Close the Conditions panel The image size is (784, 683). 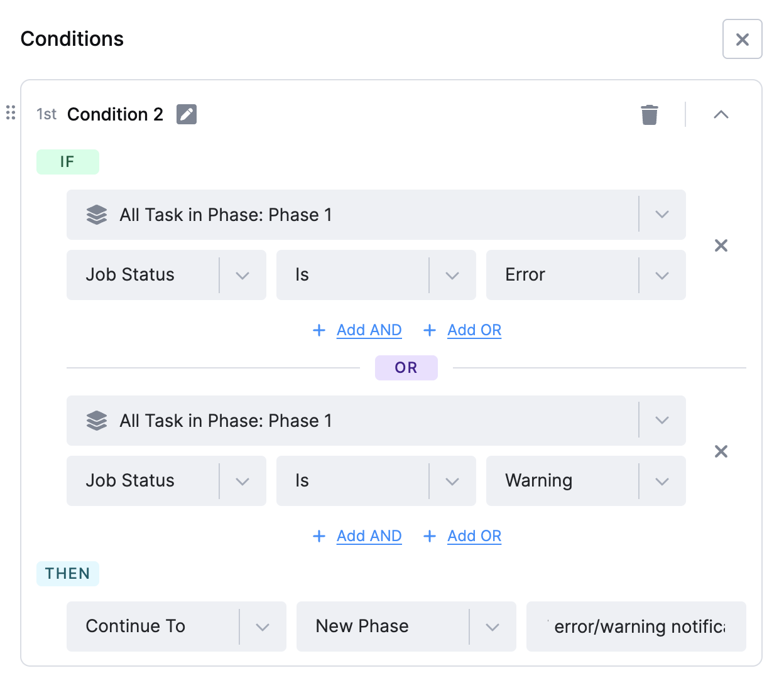pyautogui.click(x=743, y=39)
